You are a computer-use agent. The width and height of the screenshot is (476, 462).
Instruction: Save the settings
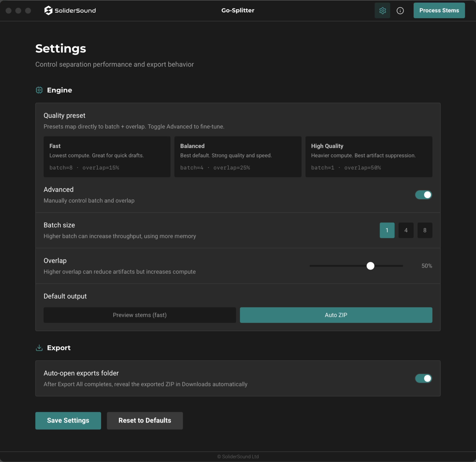pos(68,420)
